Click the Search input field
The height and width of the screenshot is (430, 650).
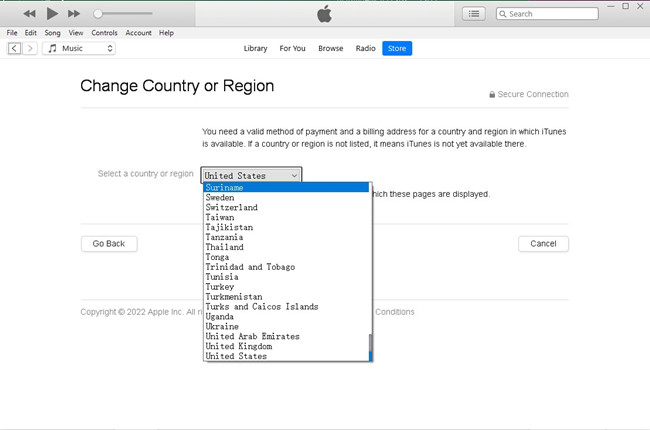[547, 14]
